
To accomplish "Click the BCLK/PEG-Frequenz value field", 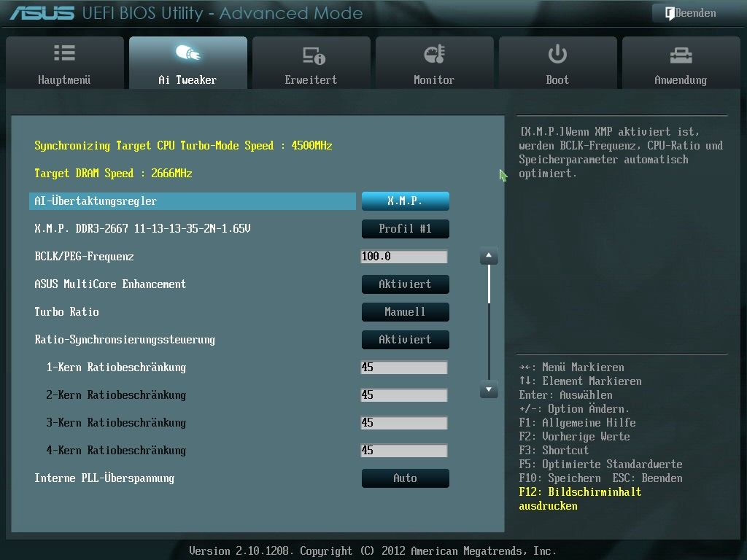I will (x=404, y=257).
